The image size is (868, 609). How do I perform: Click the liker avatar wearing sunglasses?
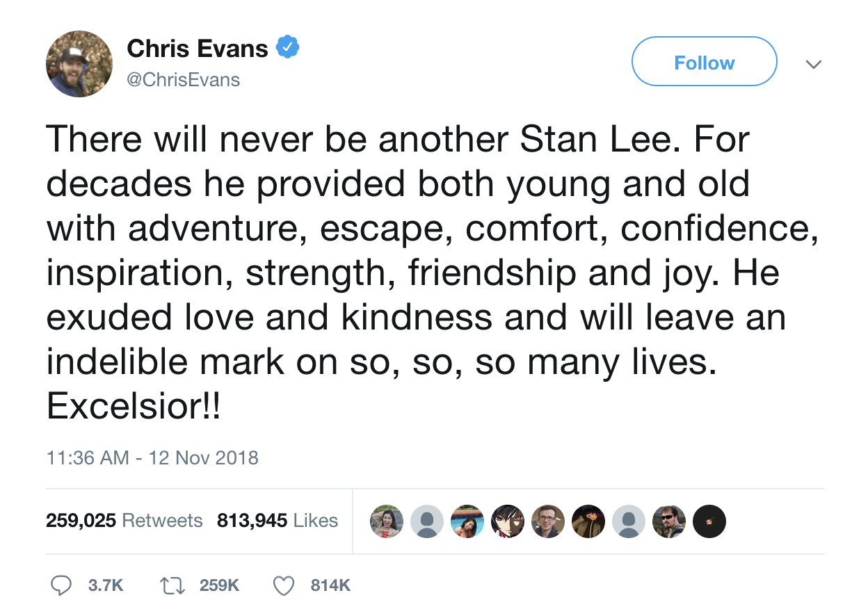coord(669,521)
